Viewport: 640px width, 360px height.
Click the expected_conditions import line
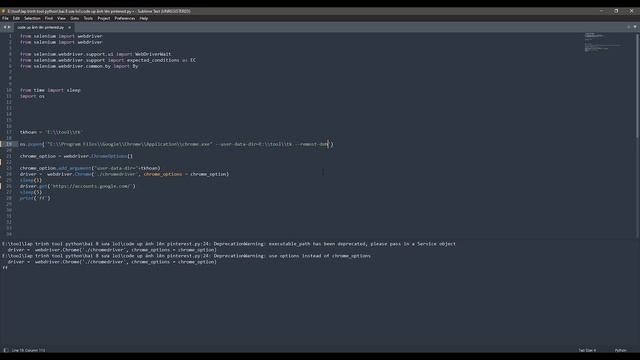coord(108,60)
